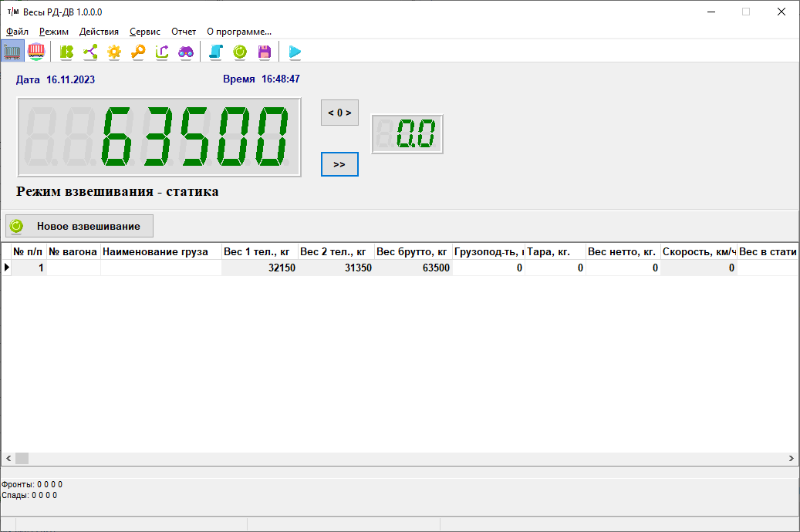Click the blue scroll report icon

[217, 52]
